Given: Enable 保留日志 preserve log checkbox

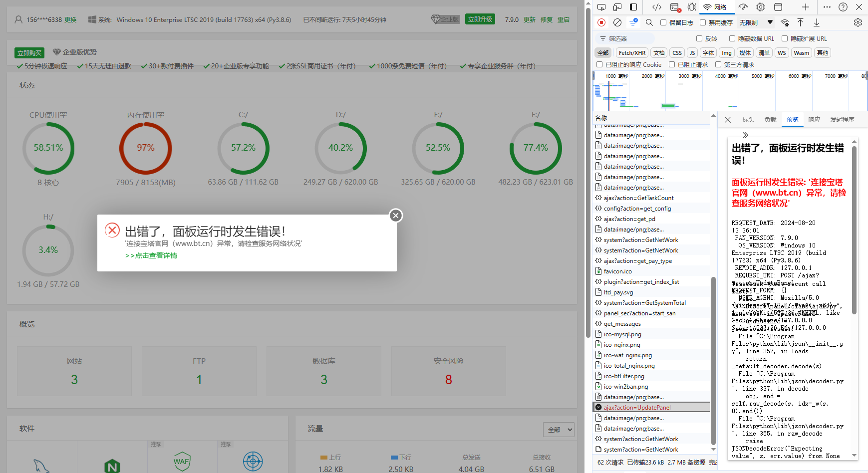Looking at the screenshot, I should (x=663, y=22).
